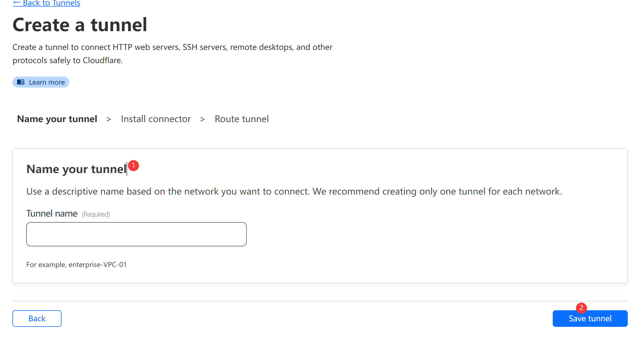Select the Name your tunnel step

click(x=57, y=119)
